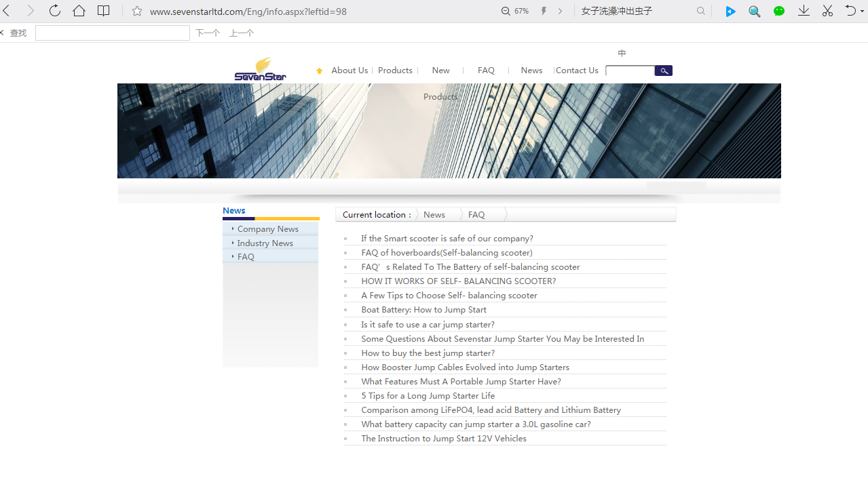Open 'FAQ of hoverboards' article
This screenshot has width=868, height=478.
click(447, 253)
